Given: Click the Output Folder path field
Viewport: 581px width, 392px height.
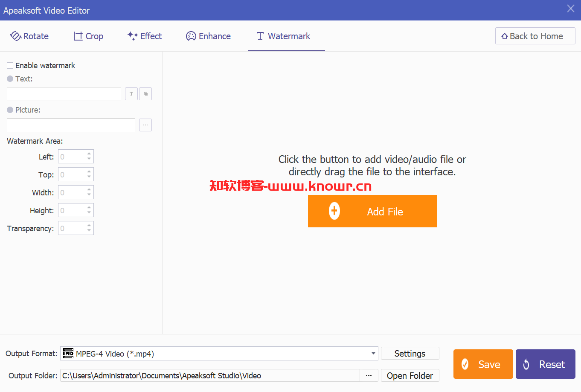Looking at the screenshot, I should [x=210, y=375].
